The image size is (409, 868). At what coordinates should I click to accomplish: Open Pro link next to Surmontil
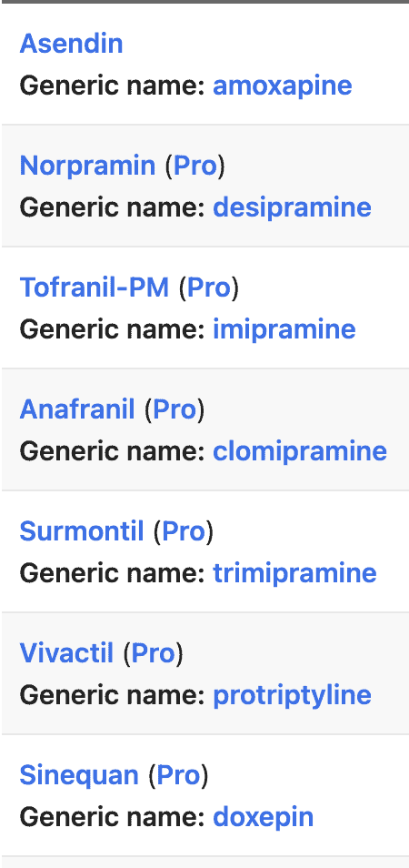183,530
